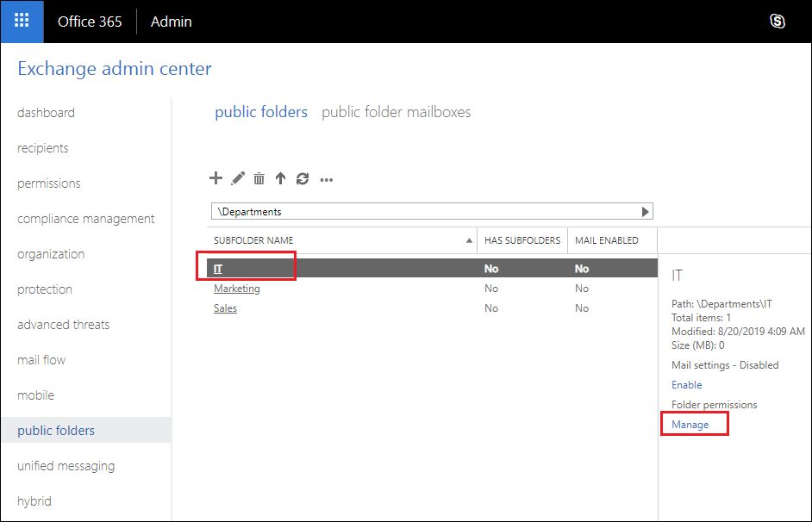Click the Admin header link
The image size is (812, 522).
[x=171, y=22]
